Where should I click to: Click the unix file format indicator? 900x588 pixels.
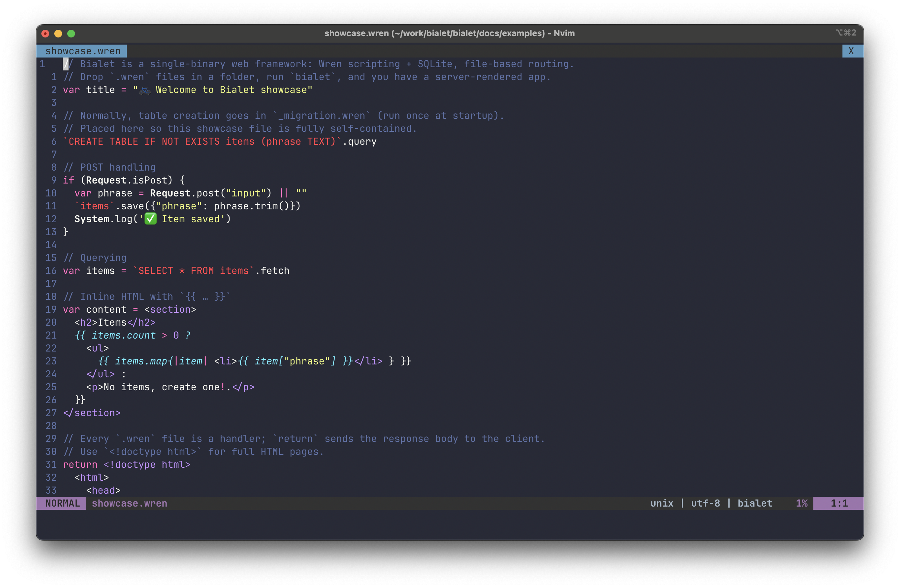tap(662, 503)
